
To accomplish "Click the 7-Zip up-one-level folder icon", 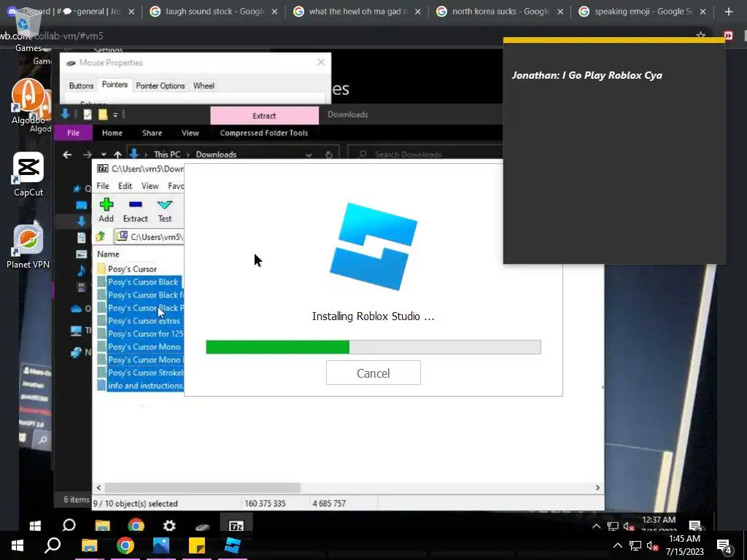I will coord(101,236).
